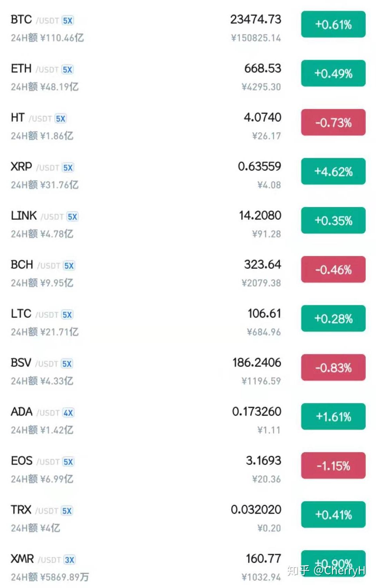The width and height of the screenshot is (376, 588).
Task: Tap the -0.46% button for BCH
Action: point(333,269)
